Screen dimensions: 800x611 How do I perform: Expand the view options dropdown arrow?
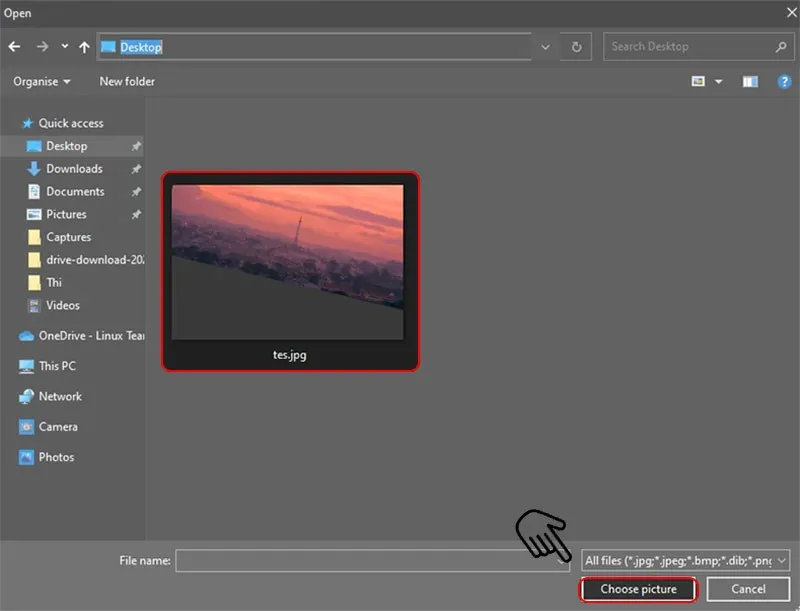[719, 81]
